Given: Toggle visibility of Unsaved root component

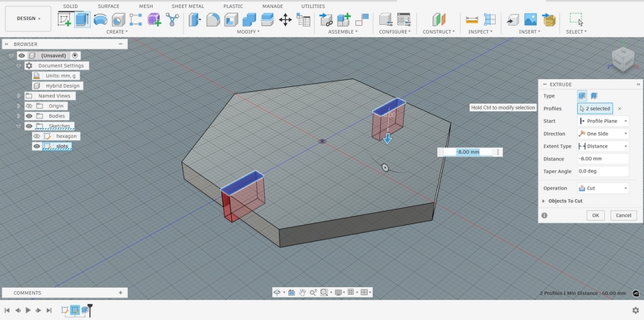Looking at the screenshot, I should point(22,56).
